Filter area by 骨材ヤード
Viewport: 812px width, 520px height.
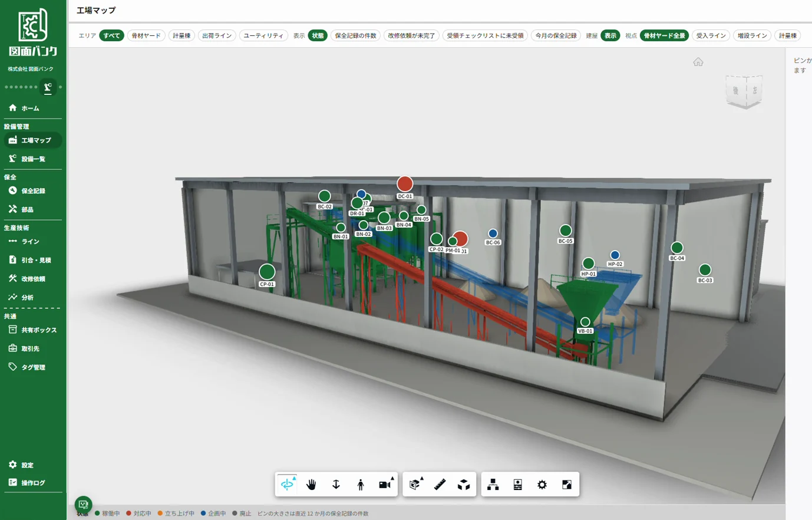pos(146,36)
